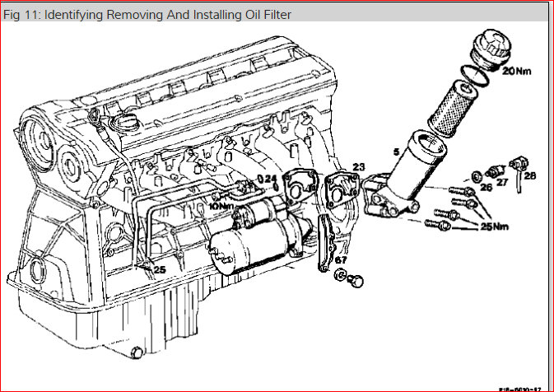Select the "25Nm" bolt torque label
Image resolution: width=554 pixels, height=392 pixels.
click(494, 226)
